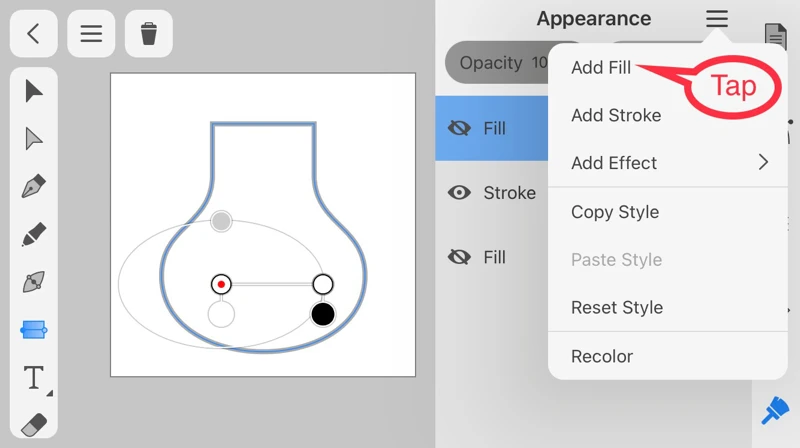This screenshot has width=800, height=448.
Task: Select the Direct Selection tool
Action: tap(34, 139)
